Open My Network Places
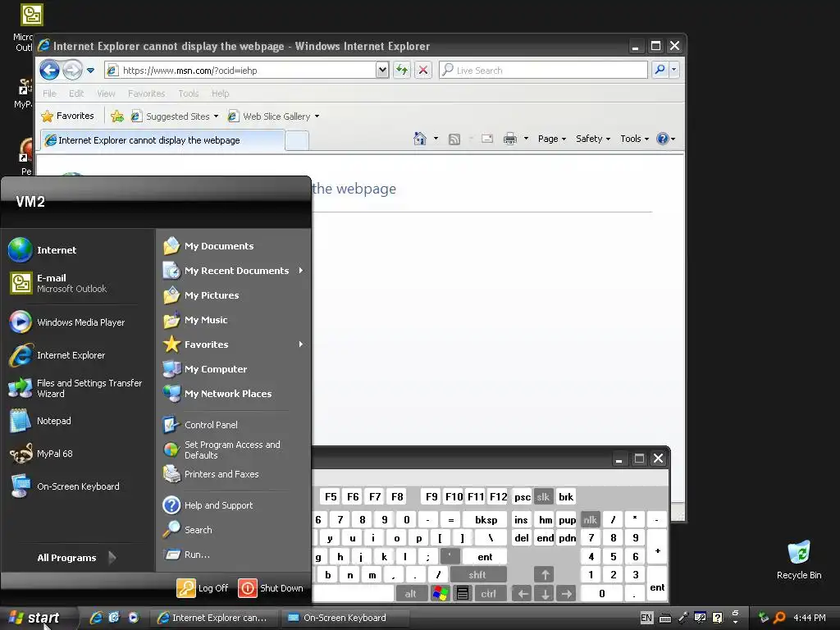 click(x=217, y=394)
